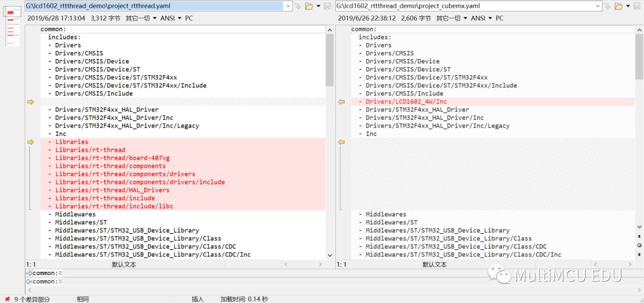Image resolution: width=644 pixels, height=303 pixels.
Task: Save the project_rtthread.yaml file using disk icon
Action: click(327, 6)
